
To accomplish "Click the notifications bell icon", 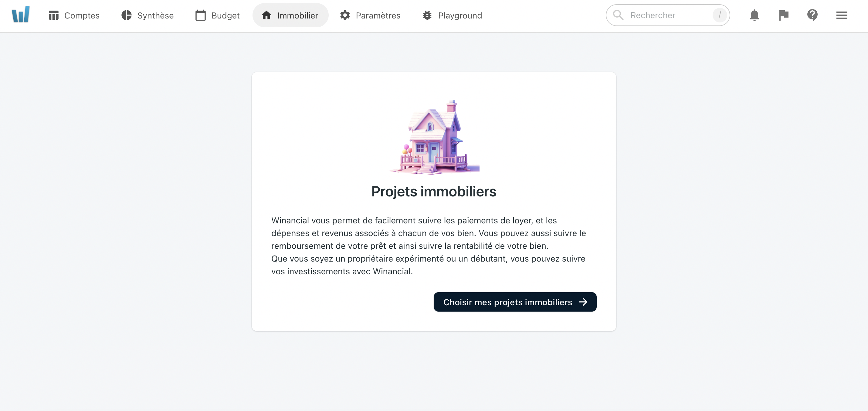I will 754,15.
